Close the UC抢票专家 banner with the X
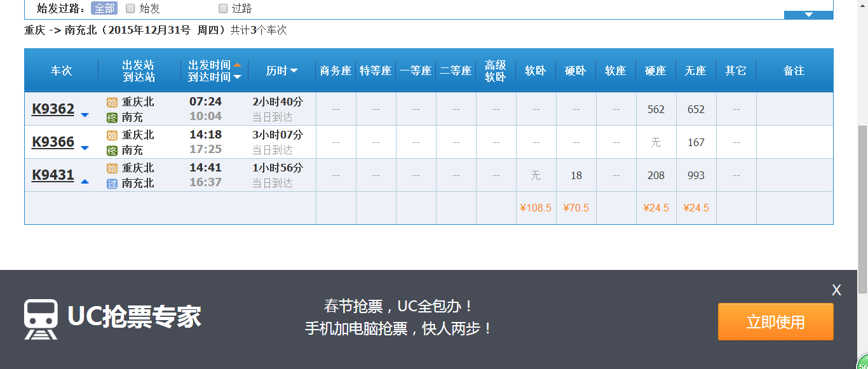 [x=836, y=290]
